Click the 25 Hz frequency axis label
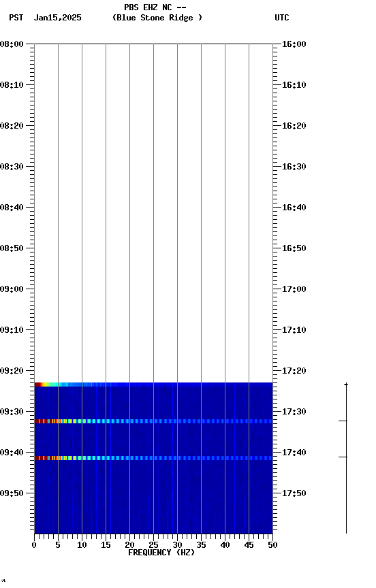This screenshot has width=376, height=588. click(x=153, y=545)
